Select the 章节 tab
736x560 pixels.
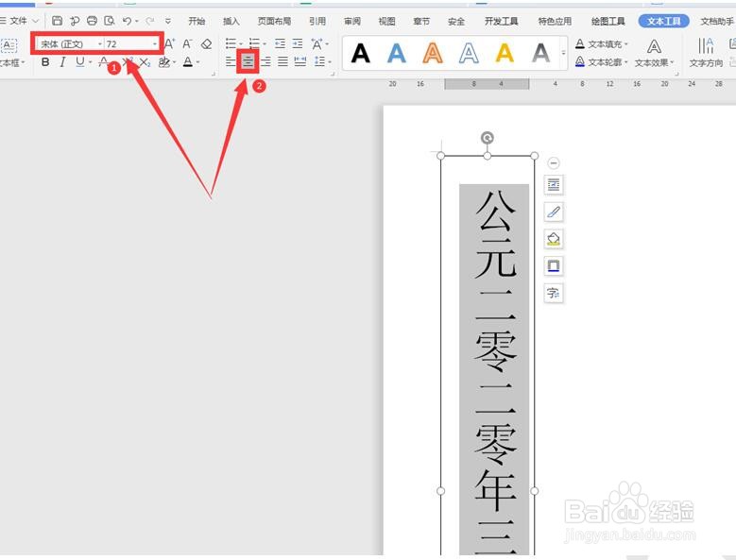tap(421, 21)
